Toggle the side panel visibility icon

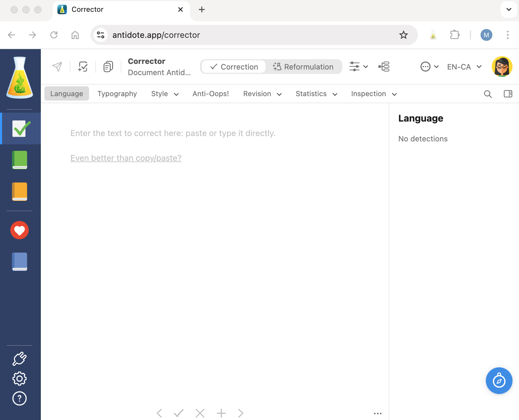click(x=508, y=94)
